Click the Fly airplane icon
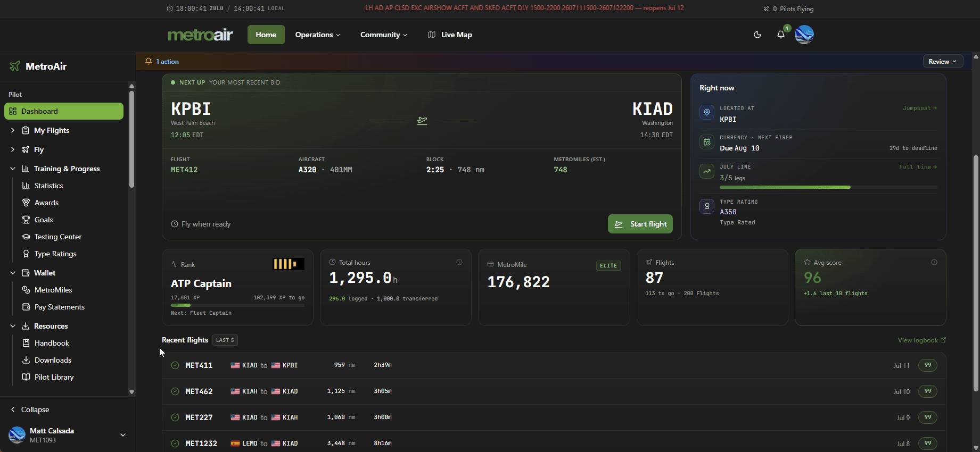 tap(26, 149)
